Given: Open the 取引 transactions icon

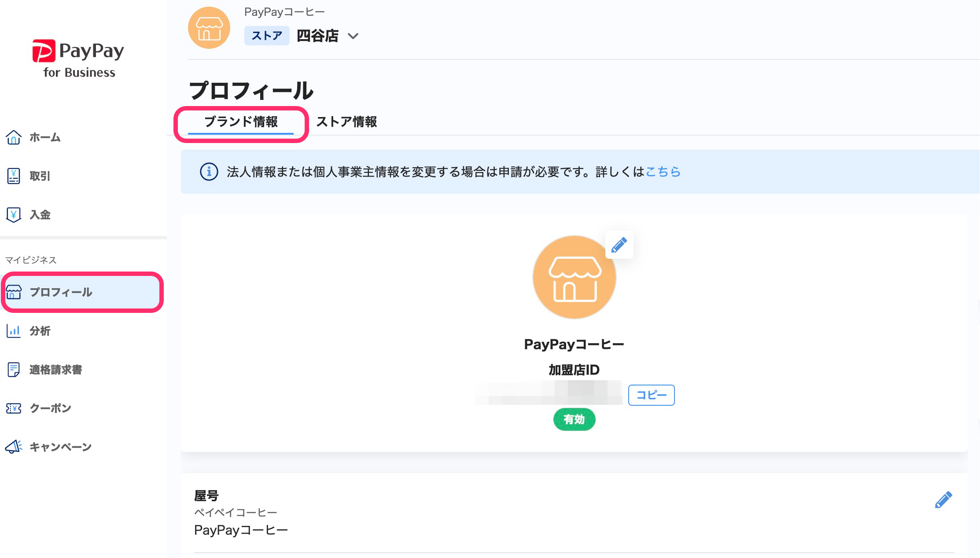Looking at the screenshot, I should coord(14,176).
